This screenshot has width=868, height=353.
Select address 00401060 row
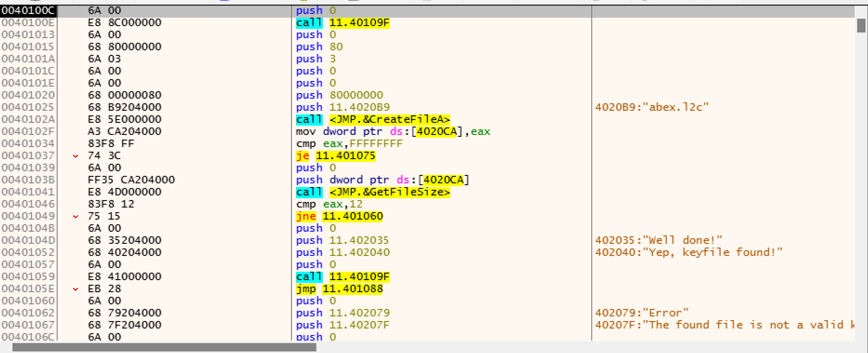[x=28, y=301]
